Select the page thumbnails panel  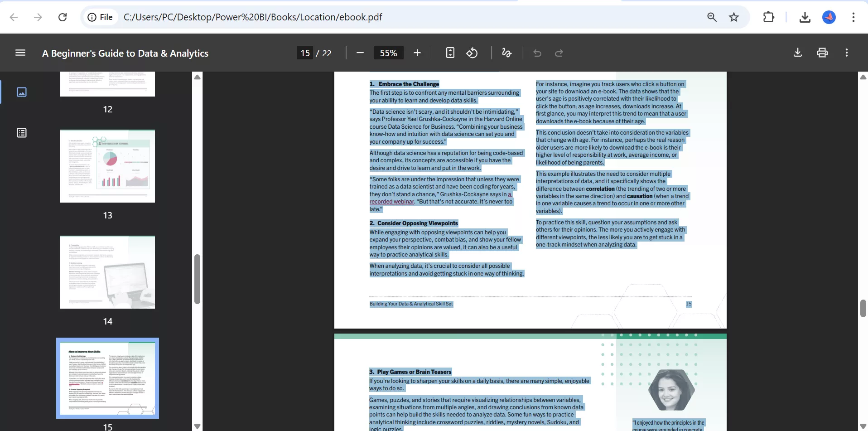point(22,92)
